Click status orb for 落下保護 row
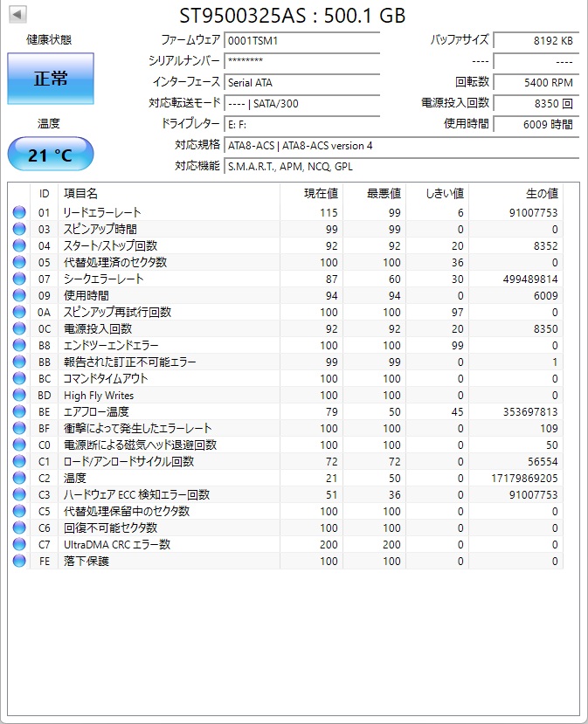 (x=19, y=561)
